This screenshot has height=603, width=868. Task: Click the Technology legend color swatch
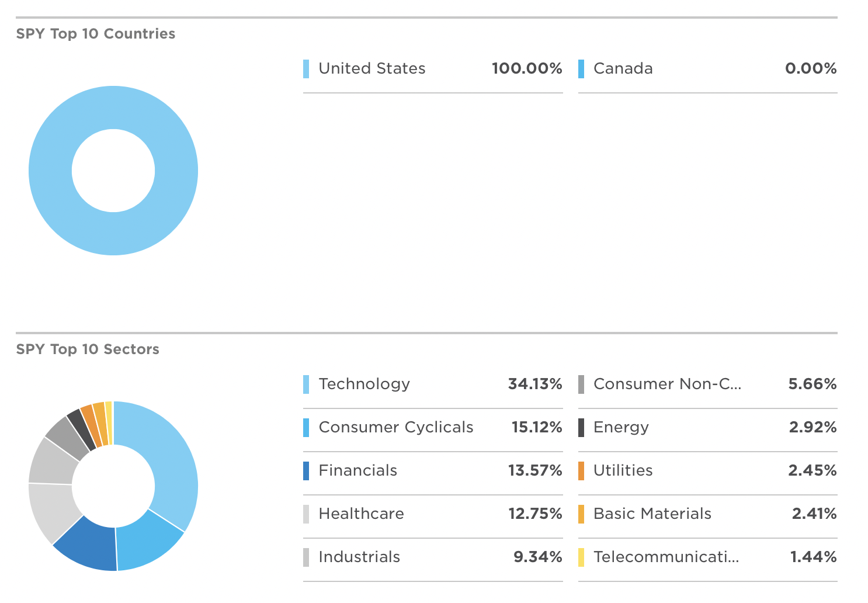pyautogui.click(x=306, y=384)
